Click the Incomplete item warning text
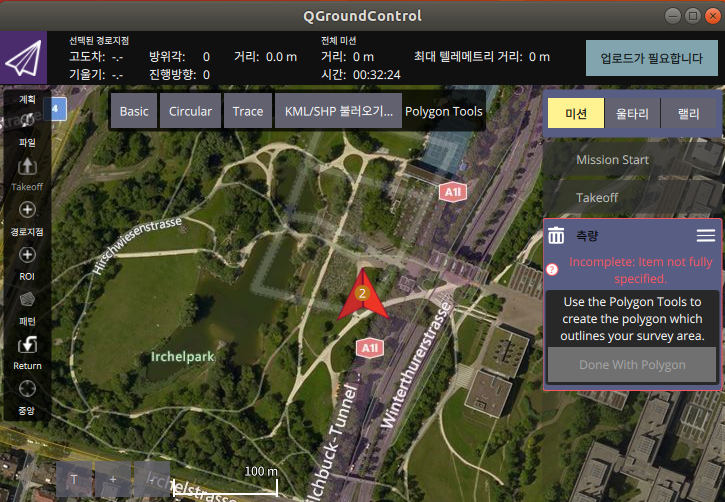The image size is (725, 502). tap(640, 270)
